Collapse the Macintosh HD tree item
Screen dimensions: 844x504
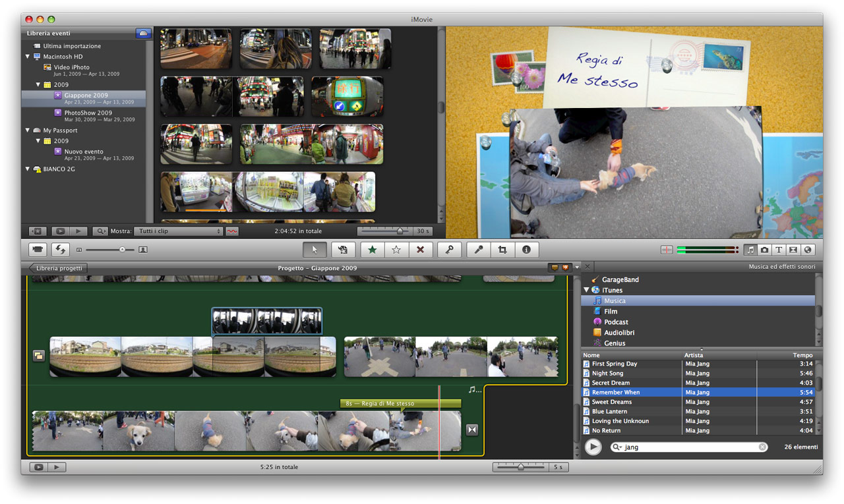[x=28, y=57]
